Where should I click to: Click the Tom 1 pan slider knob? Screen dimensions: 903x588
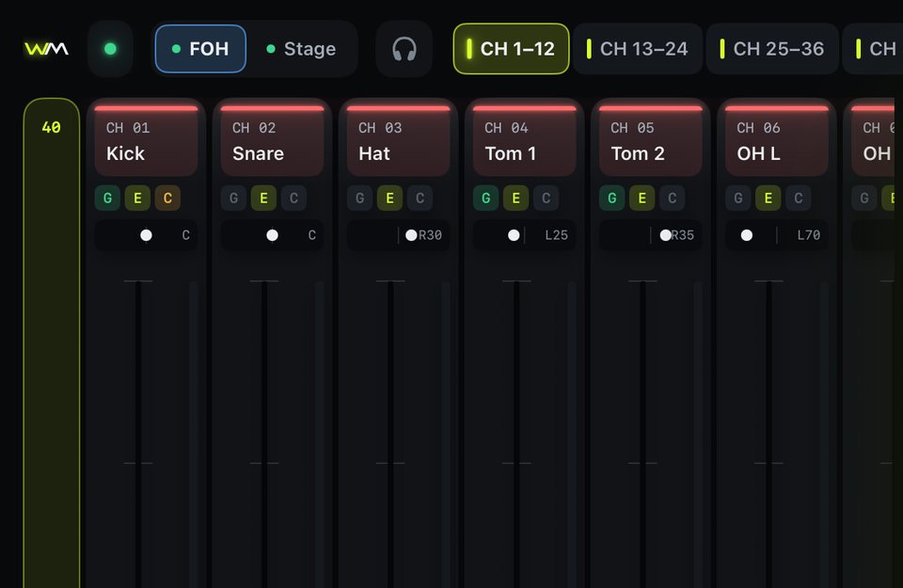pos(514,235)
